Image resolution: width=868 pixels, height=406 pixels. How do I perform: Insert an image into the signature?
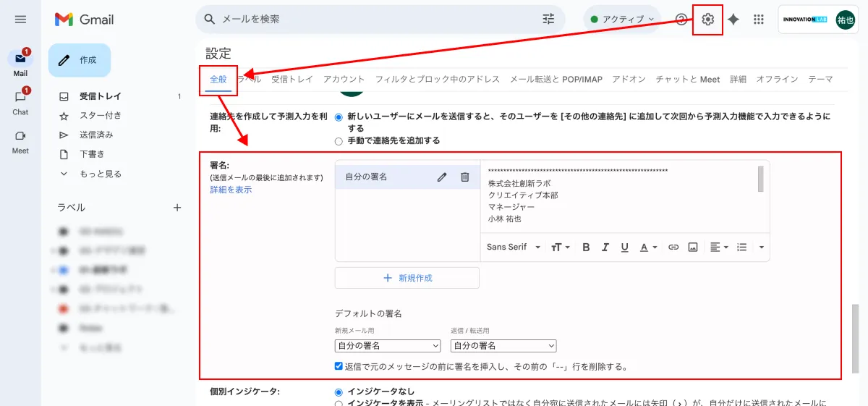[x=693, y=247]
